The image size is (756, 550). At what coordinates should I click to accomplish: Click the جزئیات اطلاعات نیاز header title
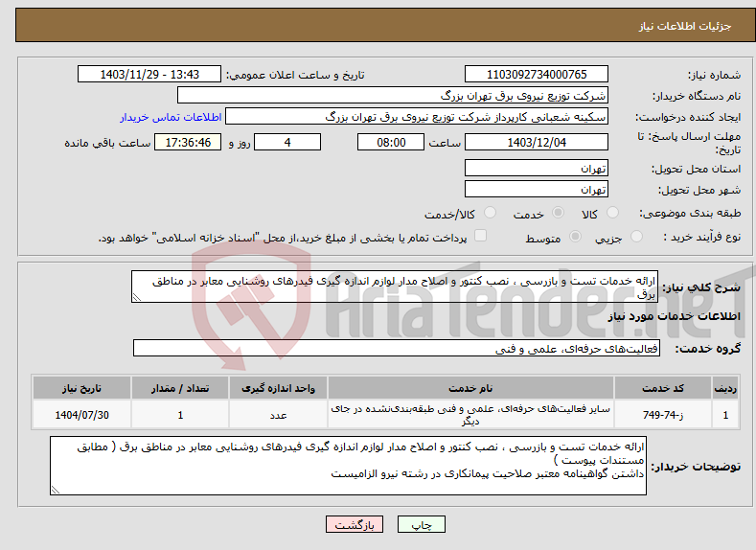click(x=685, y=26)
